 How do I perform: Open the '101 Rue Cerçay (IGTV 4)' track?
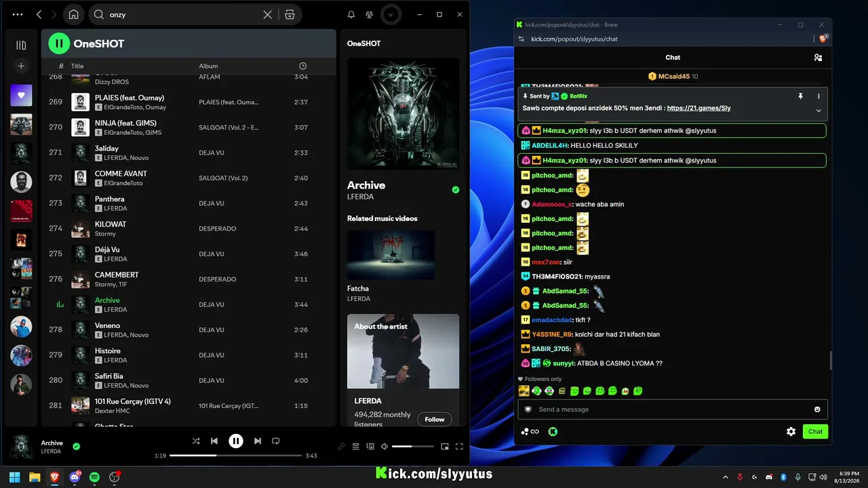pos(133,401)
